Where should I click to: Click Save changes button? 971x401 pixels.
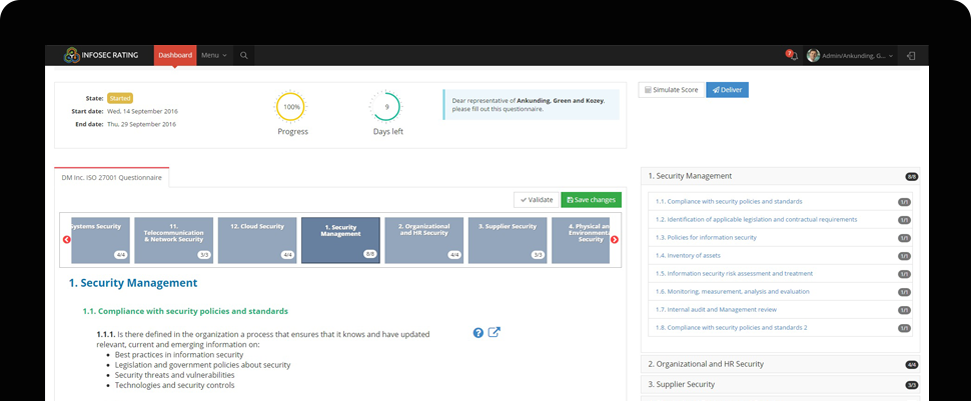[591, 200]
